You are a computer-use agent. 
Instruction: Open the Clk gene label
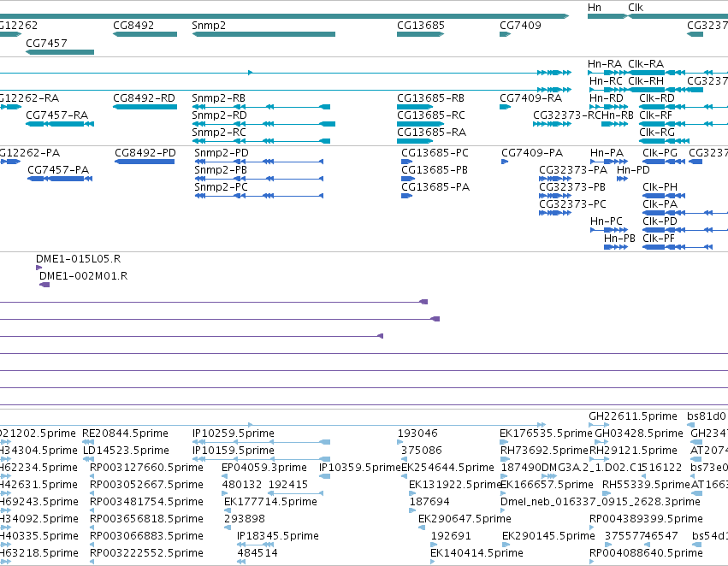(636, 8)
